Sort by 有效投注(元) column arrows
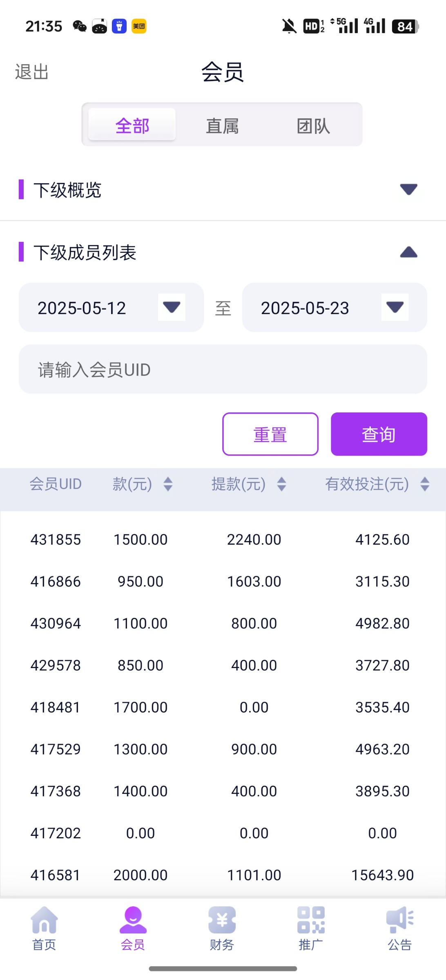 (425, 484)
